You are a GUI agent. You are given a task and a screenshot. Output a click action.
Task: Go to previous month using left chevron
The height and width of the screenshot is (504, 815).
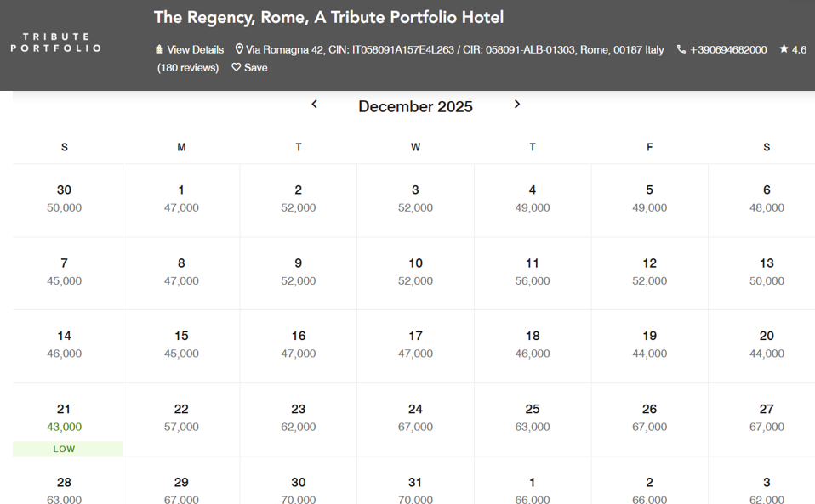(x=315, y=105)
